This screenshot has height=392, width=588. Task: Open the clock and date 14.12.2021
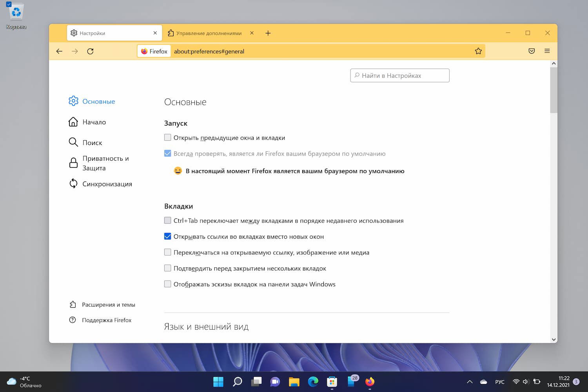(x=558, y=382)
